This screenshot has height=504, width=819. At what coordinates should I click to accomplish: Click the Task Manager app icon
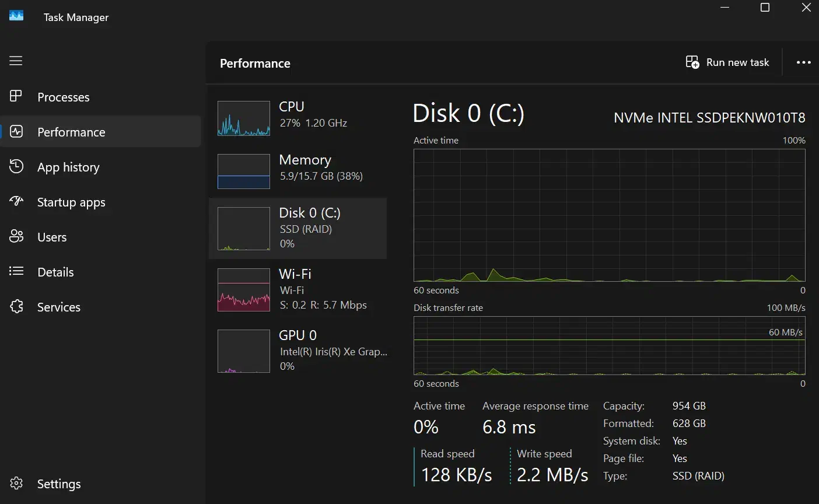pos(16,16)
